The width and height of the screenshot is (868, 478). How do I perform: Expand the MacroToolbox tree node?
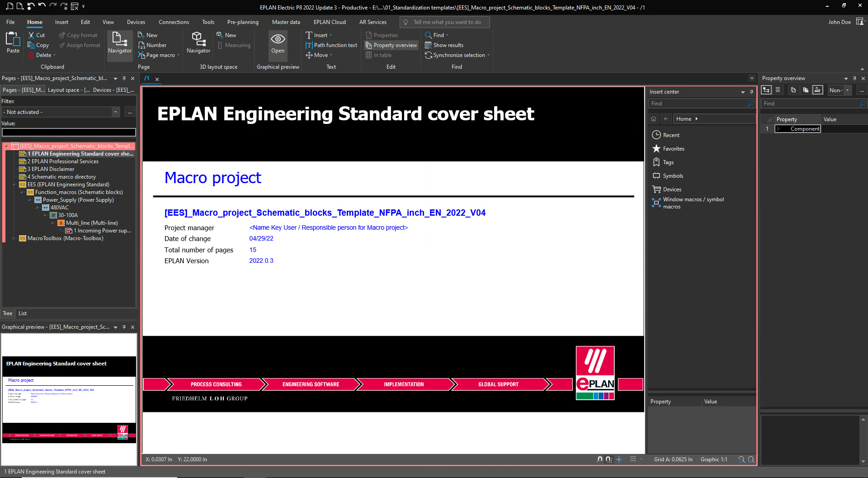[x=14, y=238]
